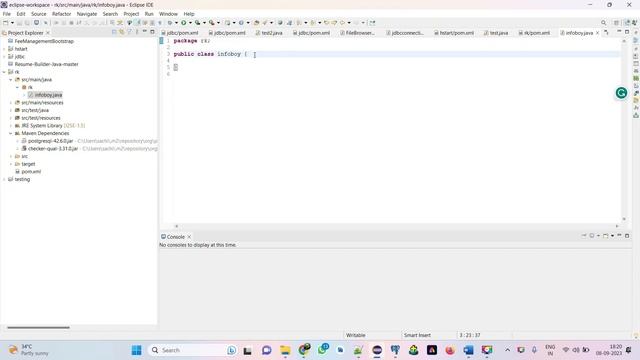Maximize the Console panel

[x=627, y=236]
